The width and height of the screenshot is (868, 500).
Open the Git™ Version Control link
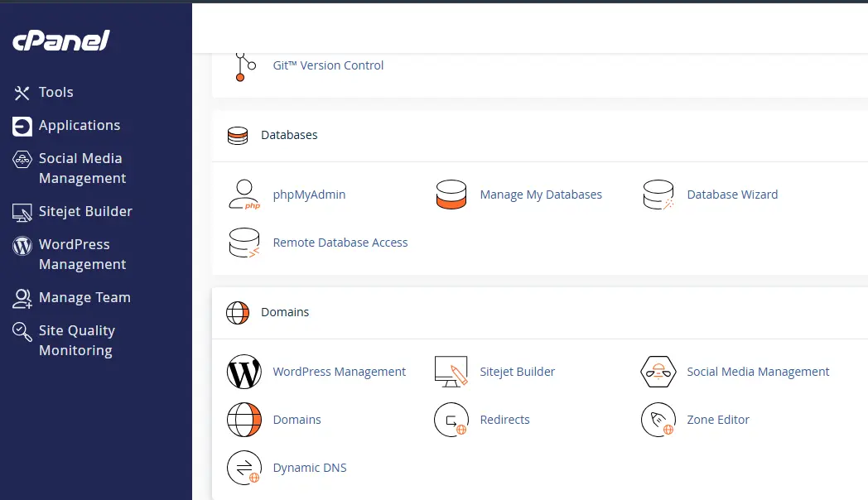(328, 65)
